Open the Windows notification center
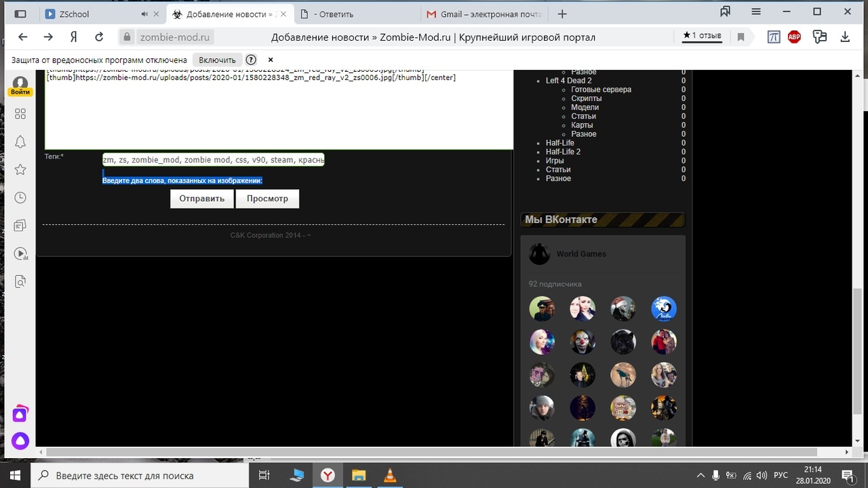 (x=847, y=475)
